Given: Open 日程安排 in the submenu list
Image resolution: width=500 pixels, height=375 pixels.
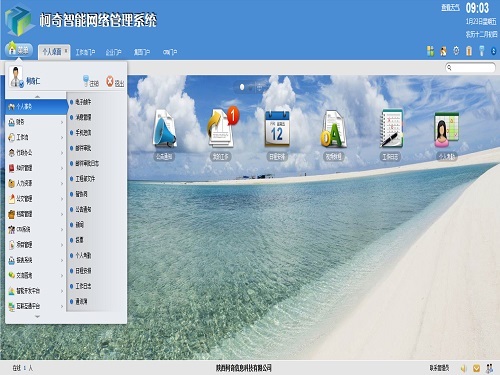Looking at the screenshot, I should 83,271.
